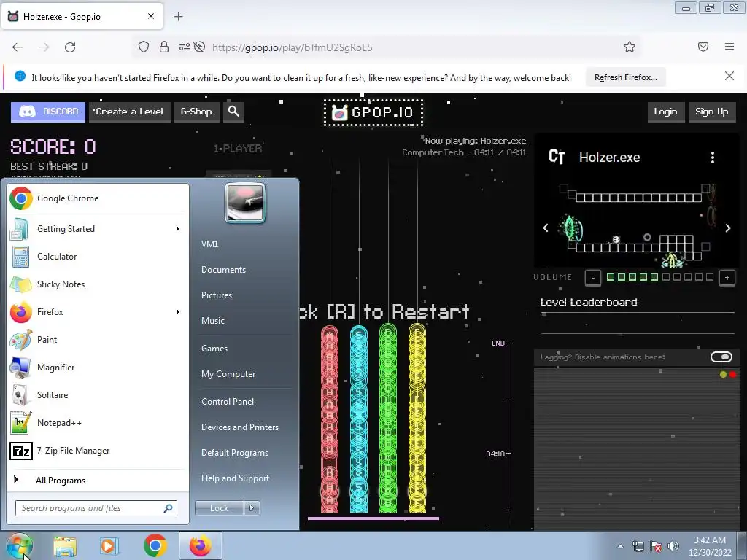This screenshot has width=747, height=560.
Task: Click the taskbar clock and date
Action: point(710,546)
